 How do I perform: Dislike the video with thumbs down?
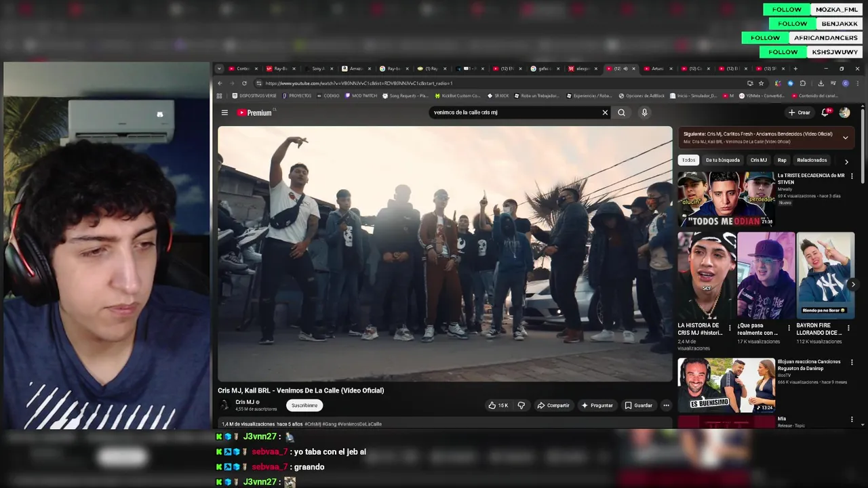tap(521, 405)
